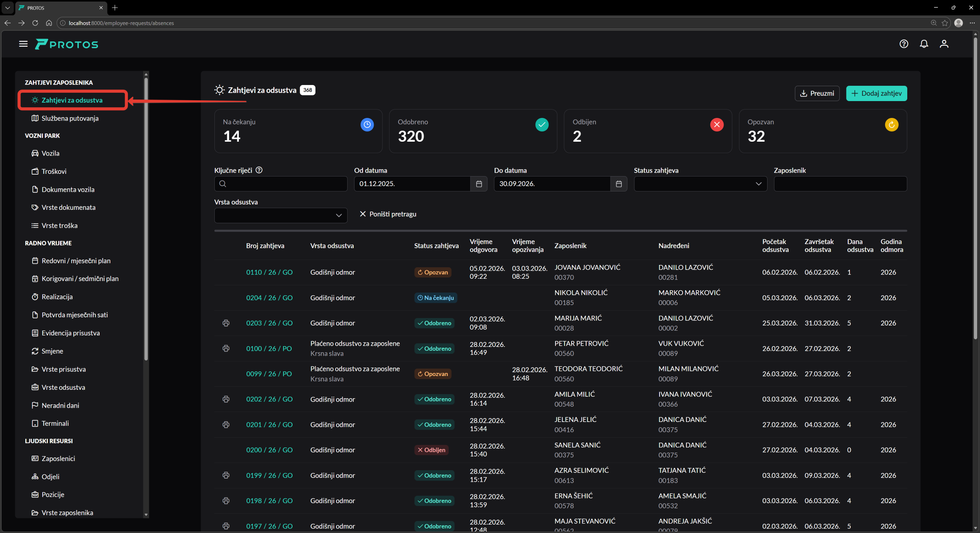Screen dimensions: 980x533
Task: Open the hamburger navigation menu
Action: [23, 44]
